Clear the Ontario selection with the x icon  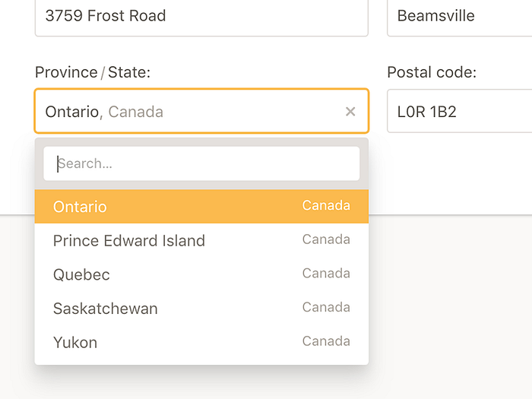(x=350, y=112)
